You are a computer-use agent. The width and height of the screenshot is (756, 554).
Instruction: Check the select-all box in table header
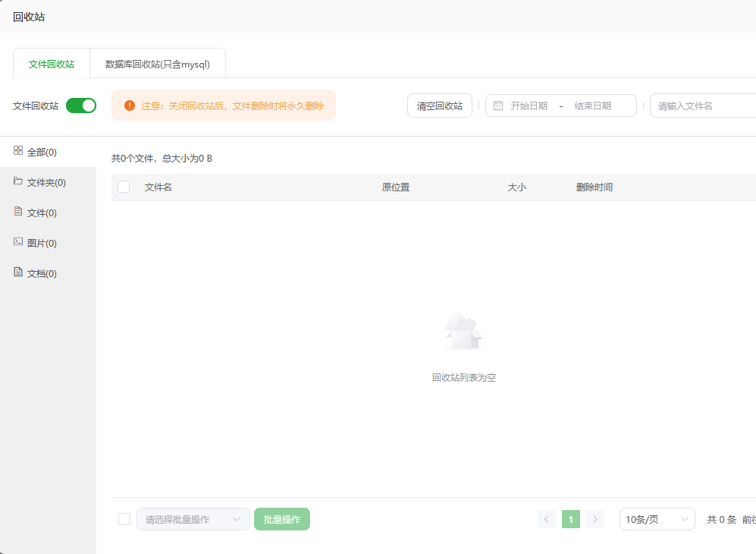click(124, 187)
